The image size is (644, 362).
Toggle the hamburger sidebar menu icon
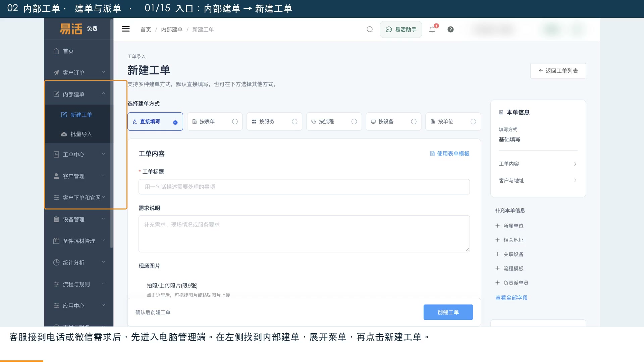[x=126, y=29]
